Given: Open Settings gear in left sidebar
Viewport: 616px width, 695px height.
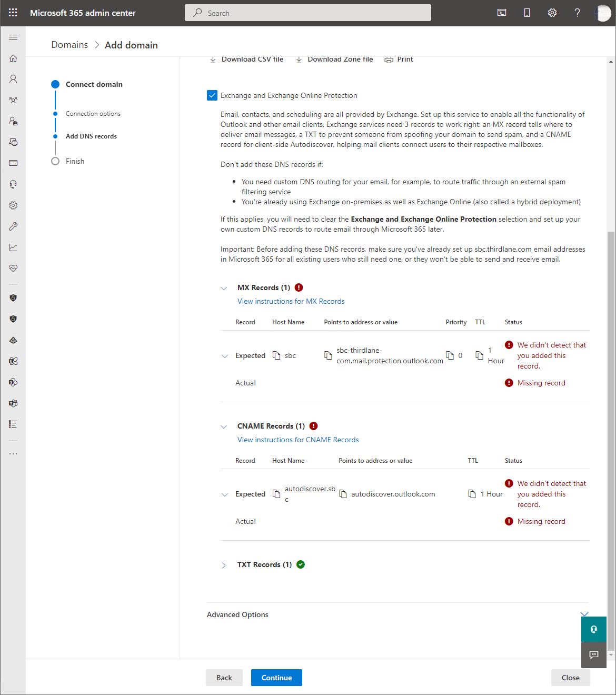Looking at the screenshot, I should pyautogui.click(x=13, y=205).
